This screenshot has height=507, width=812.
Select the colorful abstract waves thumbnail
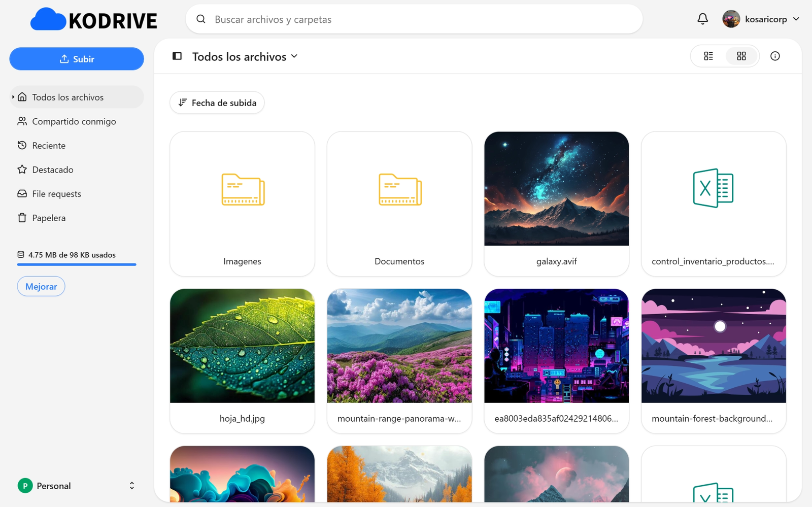tap(243, 474)
